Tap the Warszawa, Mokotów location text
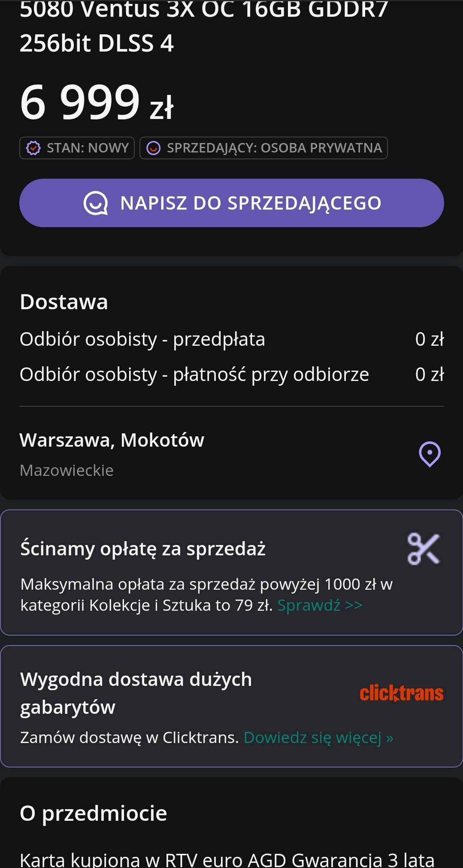Screen dimensions: 463x868 pyautogui.click(x=112, y=440)
